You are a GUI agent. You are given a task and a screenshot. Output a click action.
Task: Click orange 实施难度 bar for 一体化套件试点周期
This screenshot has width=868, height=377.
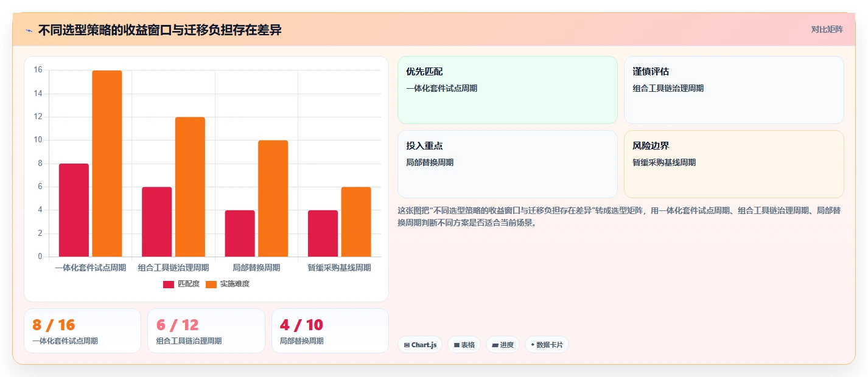point(107,164)
